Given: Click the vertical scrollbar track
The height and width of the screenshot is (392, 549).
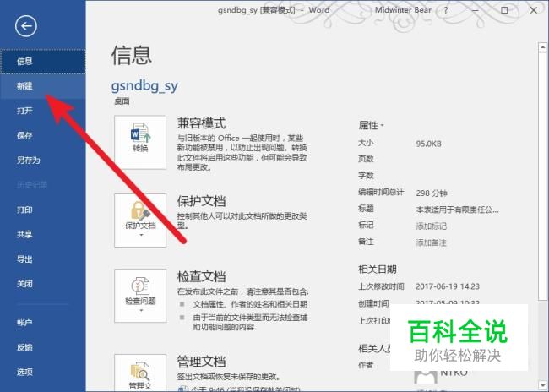Looking at the screenshot, I should (x=543, y=340).
